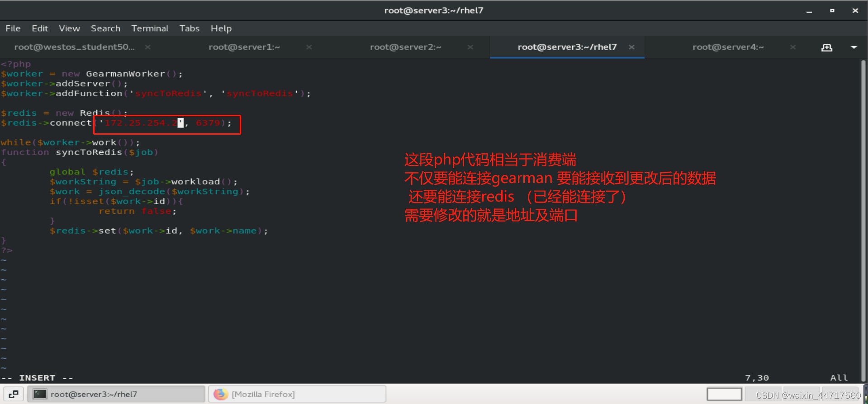Screen dimensions: 868x404
Task: Click '$redis = new Redis' line
Action: click(64, 113)
